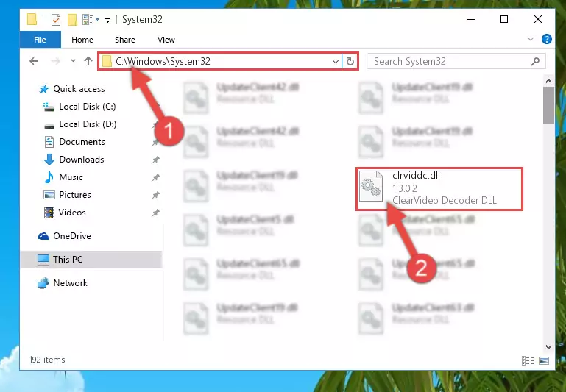Select the clrviddc.dll file name
The image size is (566, 392).
click(416, 176)
